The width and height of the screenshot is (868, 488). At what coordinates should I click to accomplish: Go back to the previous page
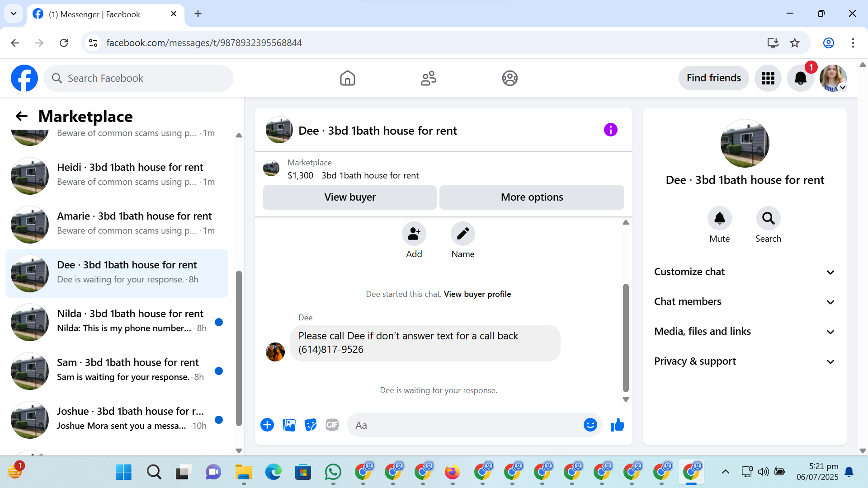click(x=15, y=42)
